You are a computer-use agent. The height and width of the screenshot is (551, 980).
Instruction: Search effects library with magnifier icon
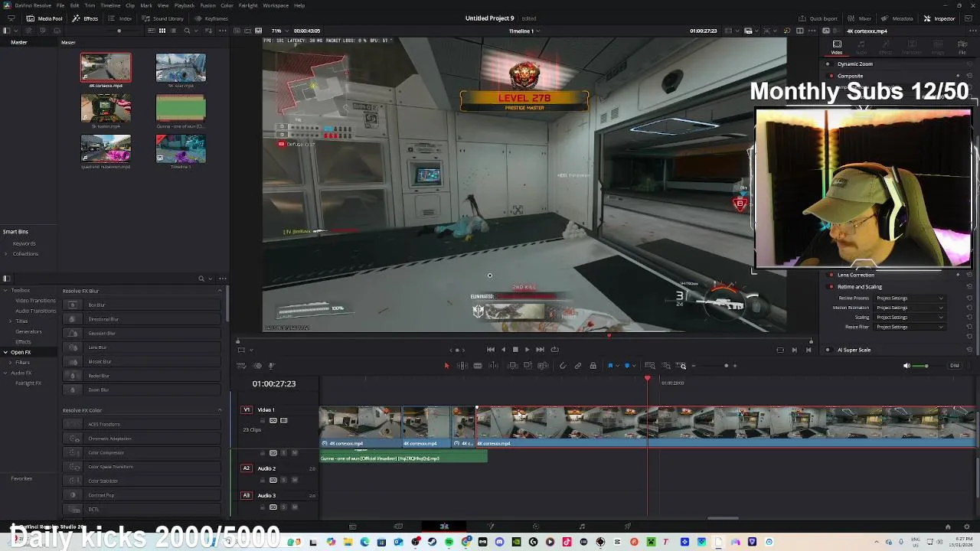pyautogui.click(x=201, y=279)
